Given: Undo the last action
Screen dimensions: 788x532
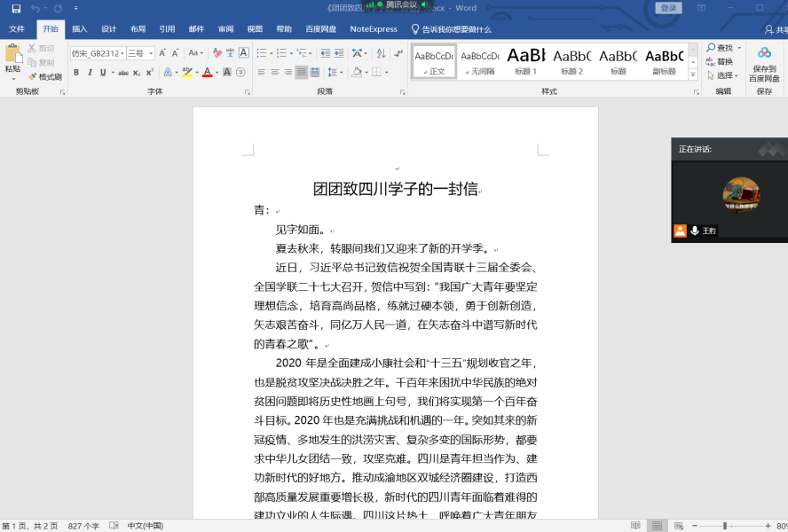Looking at the screenshot, I should (x=35, y=9).
